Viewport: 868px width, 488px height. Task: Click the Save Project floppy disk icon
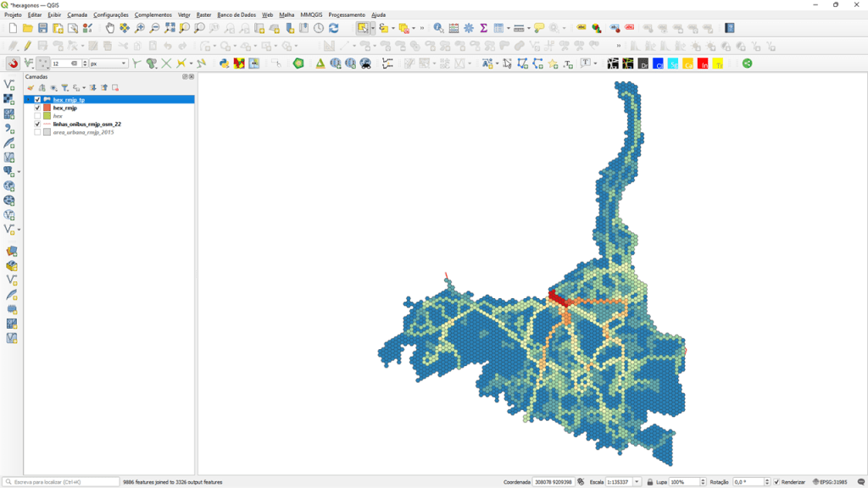point(42,28)
